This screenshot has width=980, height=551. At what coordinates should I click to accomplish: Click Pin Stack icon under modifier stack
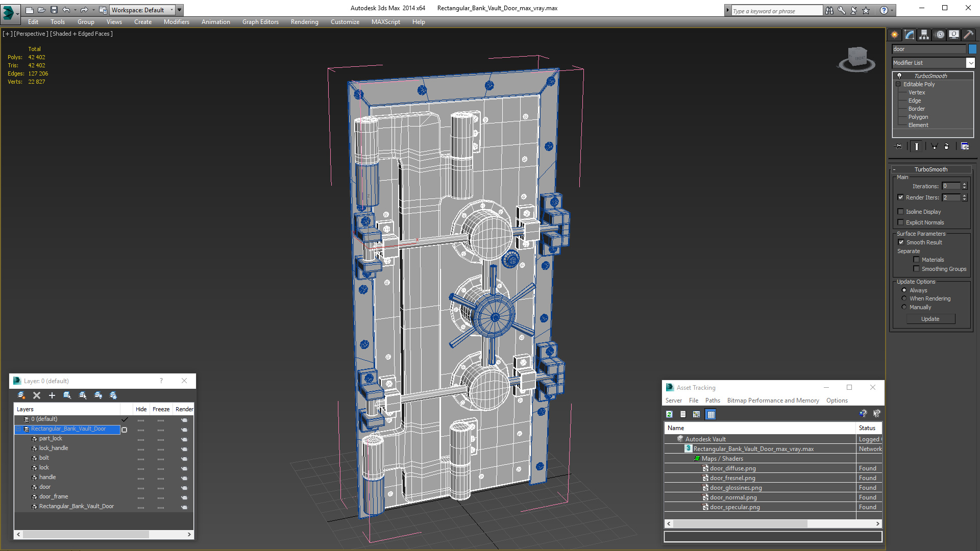point(899,146)
